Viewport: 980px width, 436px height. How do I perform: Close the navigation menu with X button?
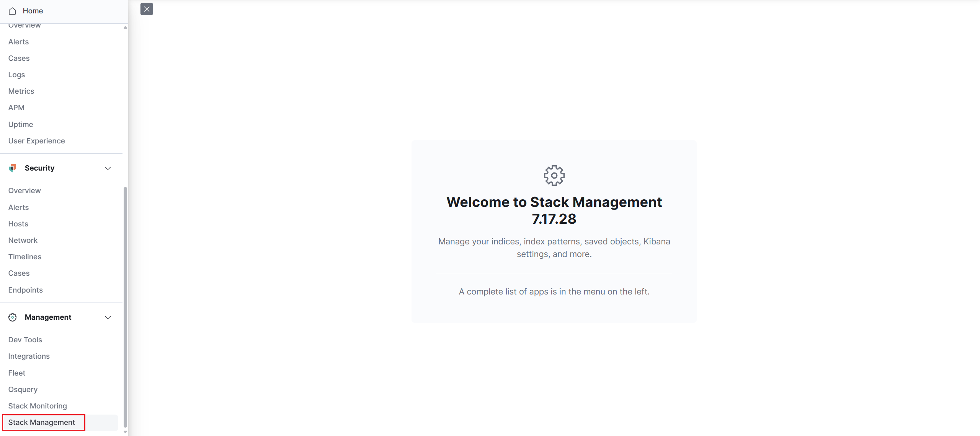click(147, 9)
